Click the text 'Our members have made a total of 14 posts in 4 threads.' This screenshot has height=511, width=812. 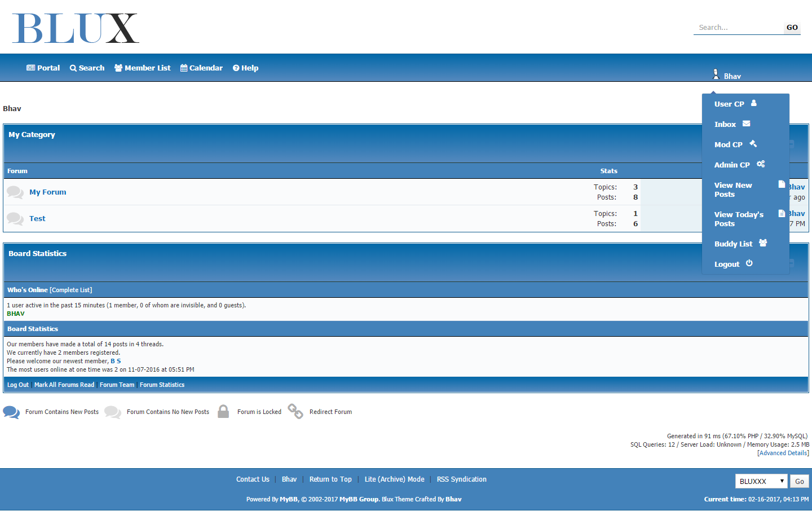point(85,344)
